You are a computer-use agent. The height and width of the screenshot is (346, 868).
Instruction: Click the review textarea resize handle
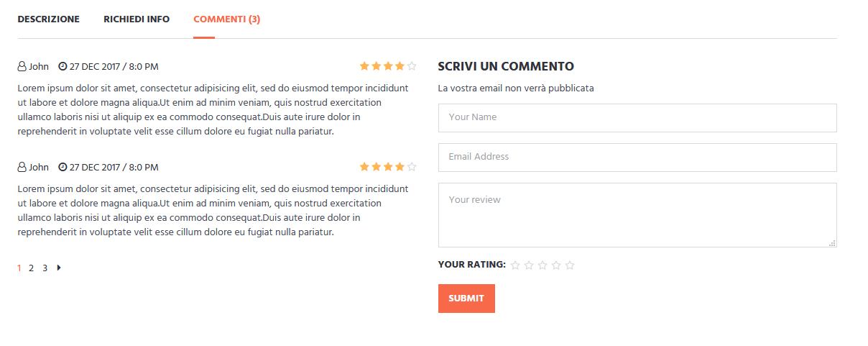(832, 243)
